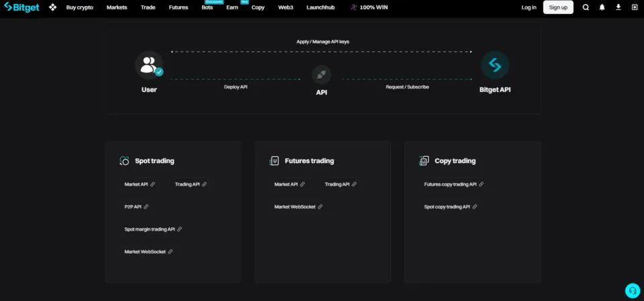The height and width of the screenshot is (301, 644).
Task: Open Futures trading Market API link
Action: click(x=286, y=184)
